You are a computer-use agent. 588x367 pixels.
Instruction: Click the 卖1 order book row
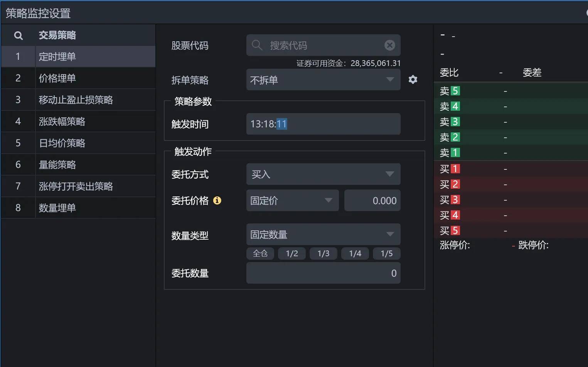(511, 153)
